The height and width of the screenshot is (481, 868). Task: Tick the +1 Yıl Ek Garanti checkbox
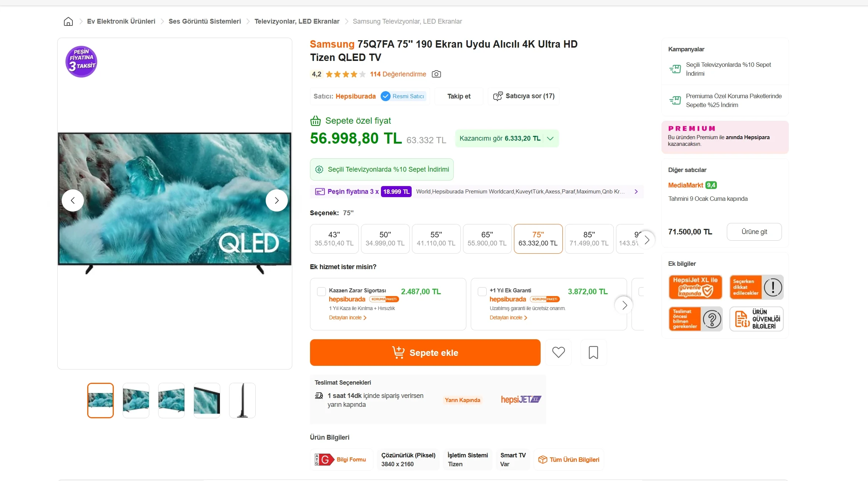pyautogui.click(x=482, y=292)
